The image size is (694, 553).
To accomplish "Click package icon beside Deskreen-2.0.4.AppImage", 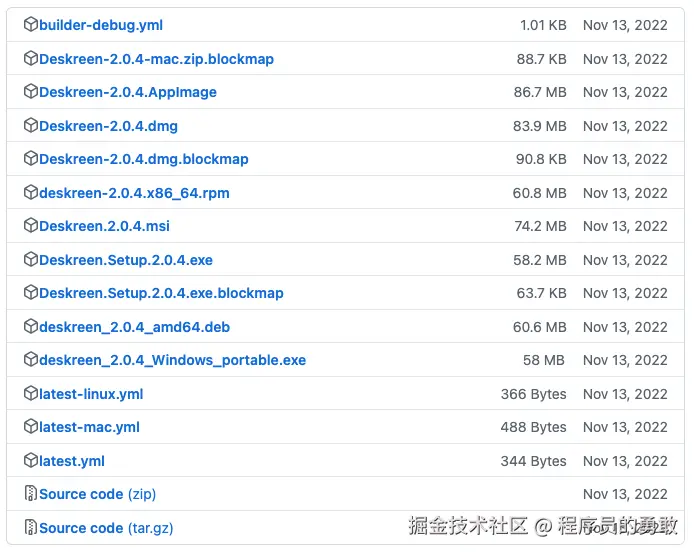I will tap(31, 92).
